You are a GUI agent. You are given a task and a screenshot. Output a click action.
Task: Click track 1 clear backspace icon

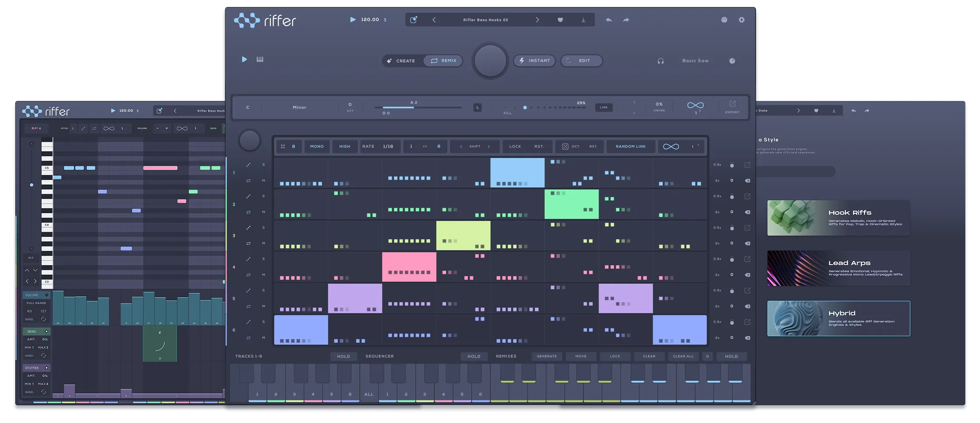pyautogui.click(x=747, y=180)
